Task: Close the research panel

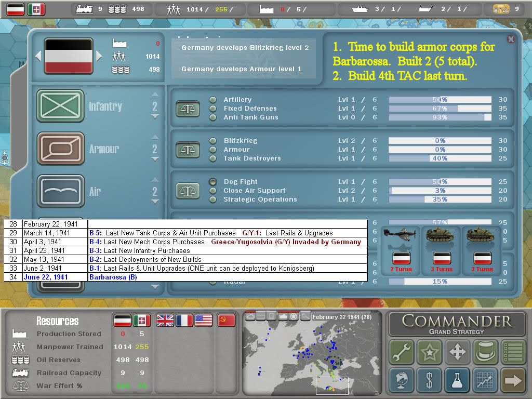Action: tap(511, 39)
